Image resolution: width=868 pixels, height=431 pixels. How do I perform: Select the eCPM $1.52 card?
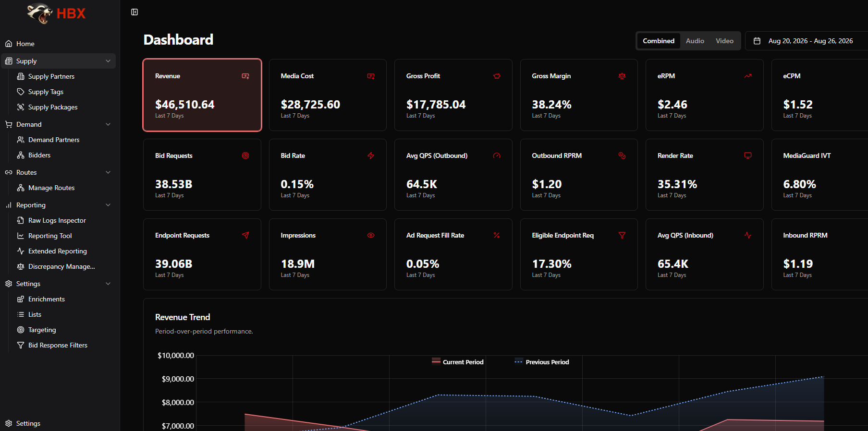[x=819, y=95]
